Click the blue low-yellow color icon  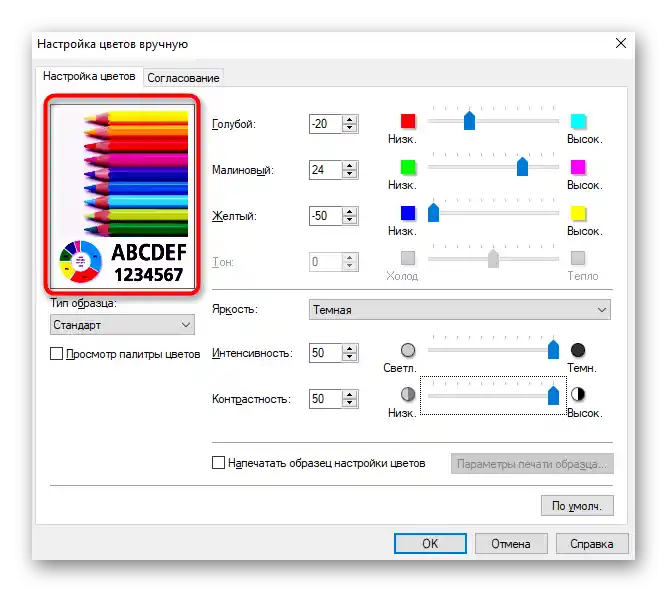[408, 213]
